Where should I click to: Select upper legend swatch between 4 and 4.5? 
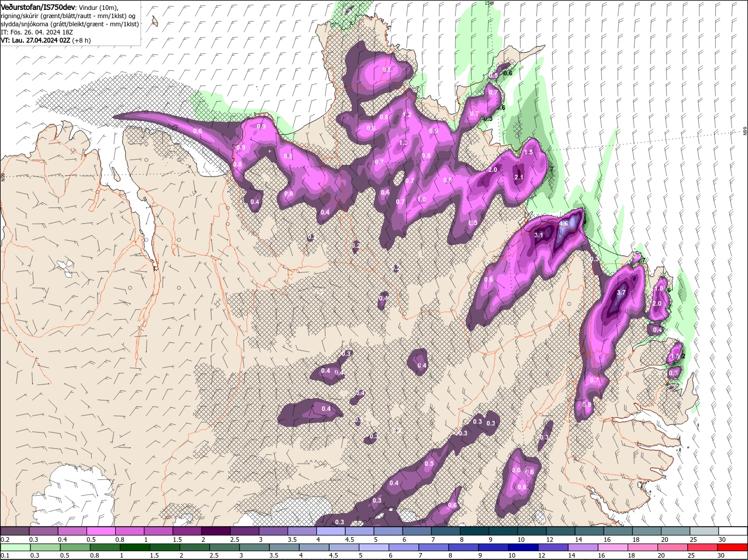pyautogui.click(x=331, y=531)
